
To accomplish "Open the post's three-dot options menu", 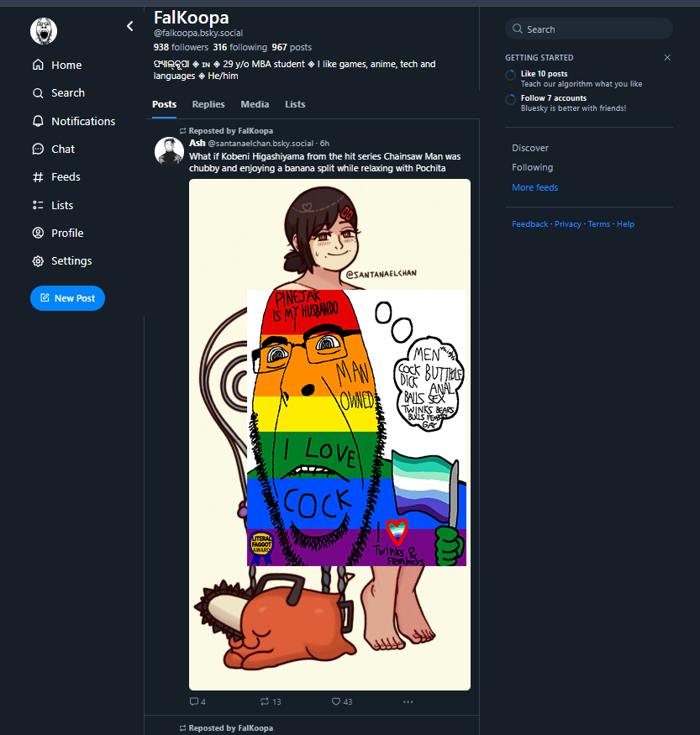I will tap(408, 701).
